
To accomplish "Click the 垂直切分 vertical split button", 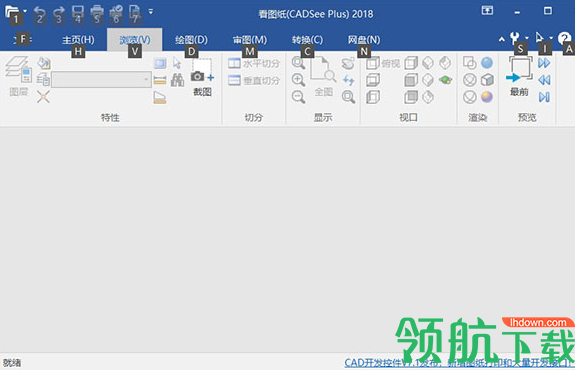I will (254, 80).
